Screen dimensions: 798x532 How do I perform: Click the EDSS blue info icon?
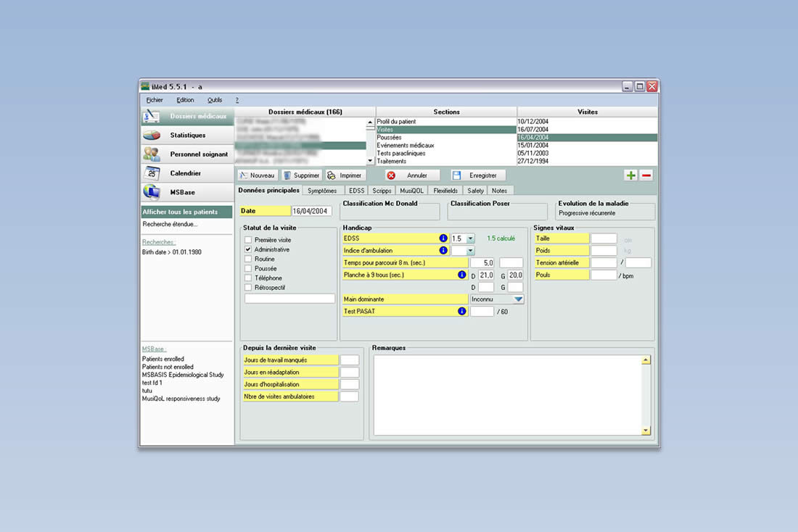point(443,238)
